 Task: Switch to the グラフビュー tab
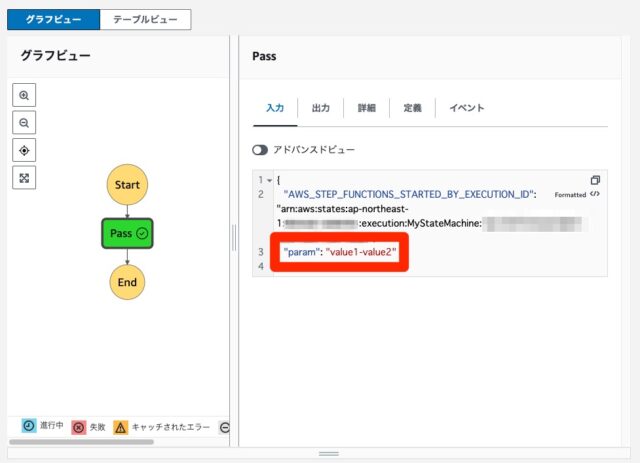coord(53,19)
